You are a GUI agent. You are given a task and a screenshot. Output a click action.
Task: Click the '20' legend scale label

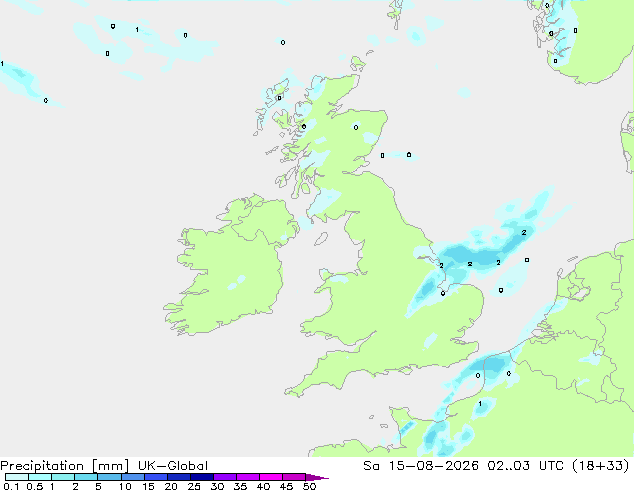point(171,486)
